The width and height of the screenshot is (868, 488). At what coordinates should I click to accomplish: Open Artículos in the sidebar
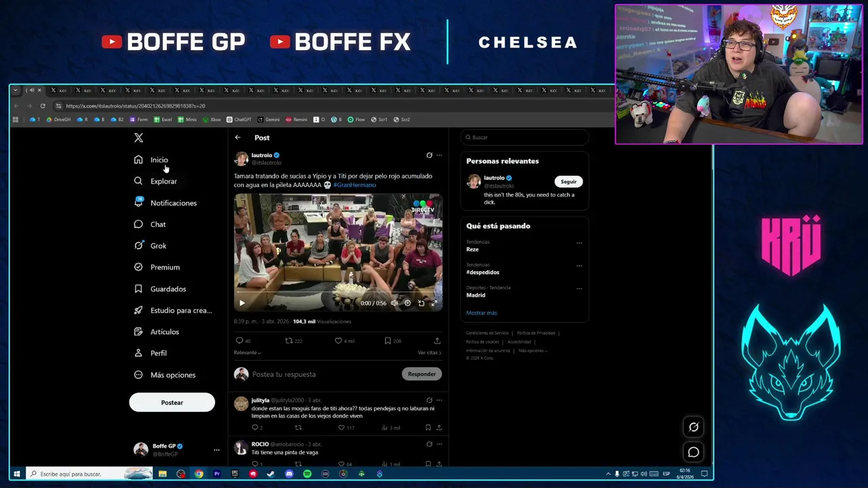tap(157, 331)
